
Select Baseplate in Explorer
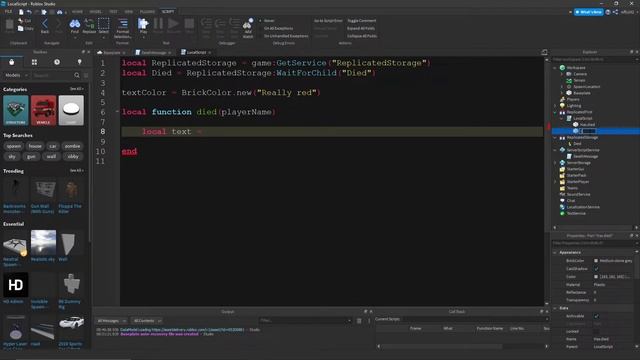pyautogui.click(x=582, y=93)
